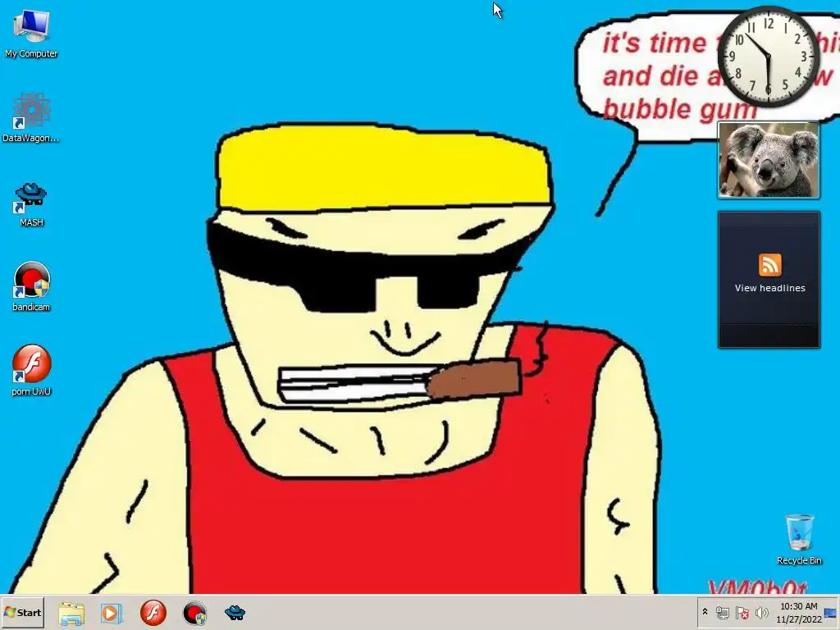This screenshot has width=840, height=630.
Task: Select the bandicam desktop shortcut
Action: [31, 286]
